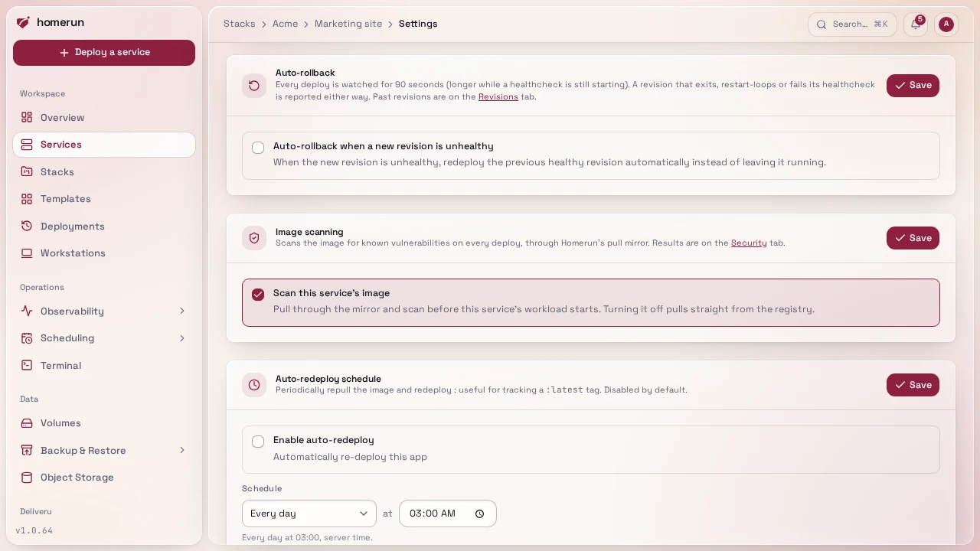Open Volumes in the sidebar
This screenshot has height=551, width=980.
click(104, 423)
